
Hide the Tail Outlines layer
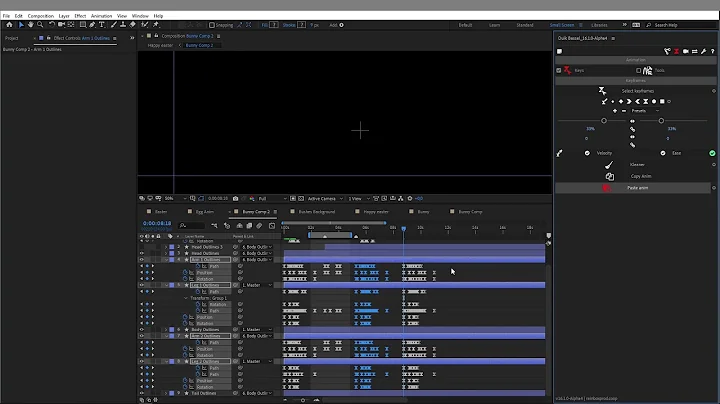(x=141, y=393)
